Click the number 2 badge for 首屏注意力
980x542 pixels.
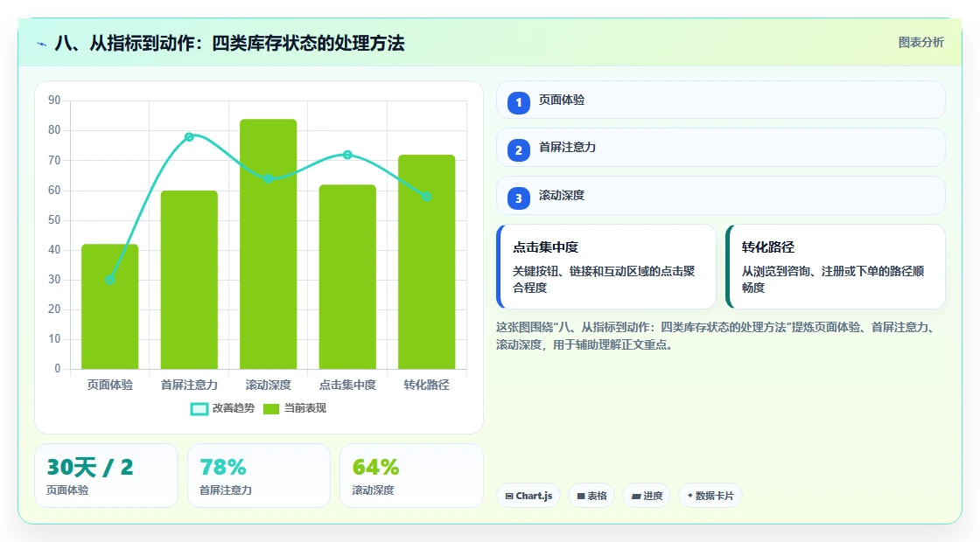519,150
